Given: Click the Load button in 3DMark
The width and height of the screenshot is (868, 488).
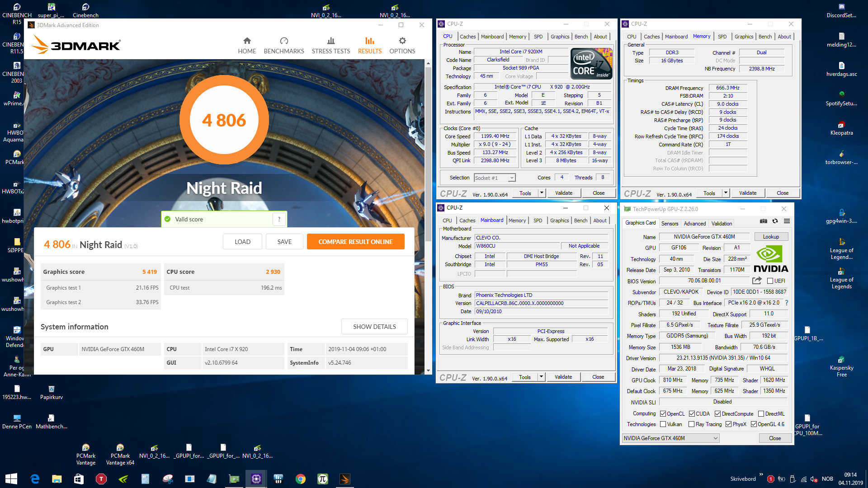Looking at the screenshot, I should click(x=242, y=242).
